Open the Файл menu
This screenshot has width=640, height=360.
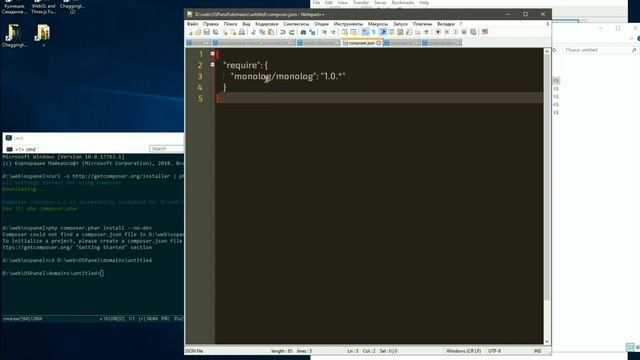(x=192, y=24)
